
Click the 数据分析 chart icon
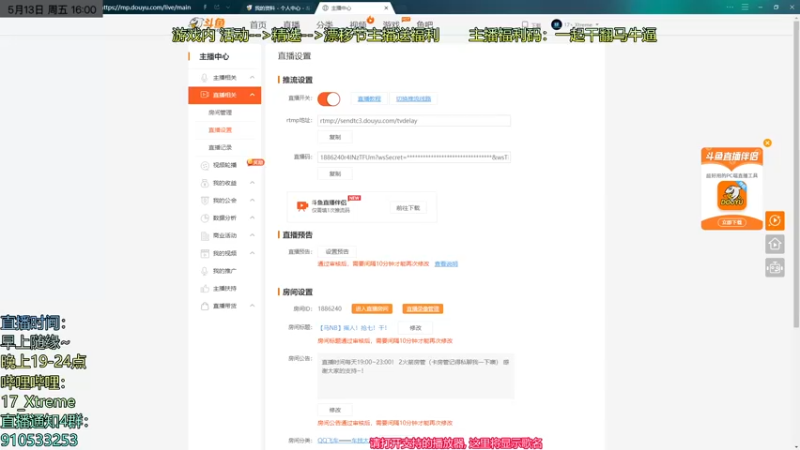(205, 218)
